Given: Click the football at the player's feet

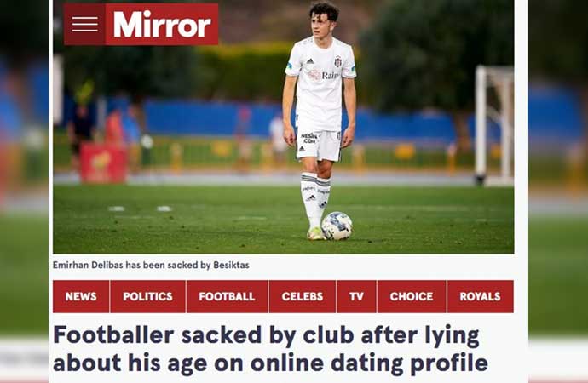Looking at the screenshot, I should coord(337,226).
